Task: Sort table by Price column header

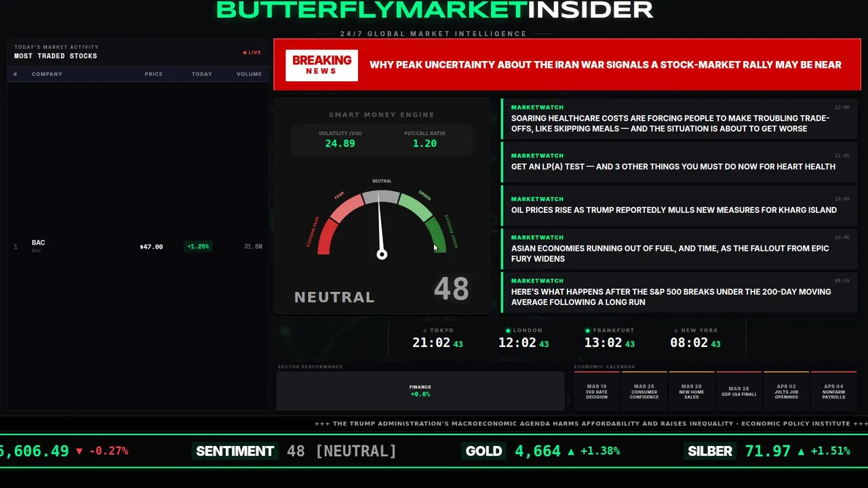Action: [x=153, y=74]
